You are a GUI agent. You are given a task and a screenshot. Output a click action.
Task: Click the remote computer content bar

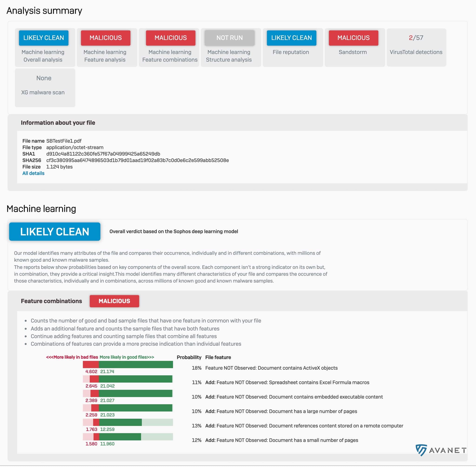coord(128,422)
